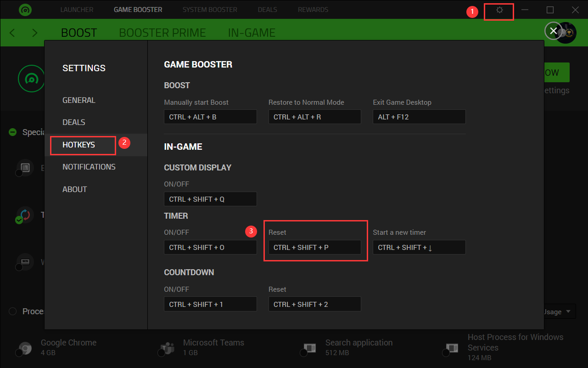This screenshot has width=588, height=368.
Task: Open the LAUNCHER tab
Action: [77, 10]
